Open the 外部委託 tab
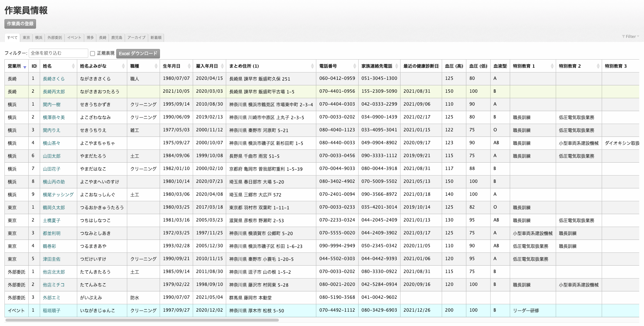The height and width of the screenshot is (326, 644). tap(55, 38)
